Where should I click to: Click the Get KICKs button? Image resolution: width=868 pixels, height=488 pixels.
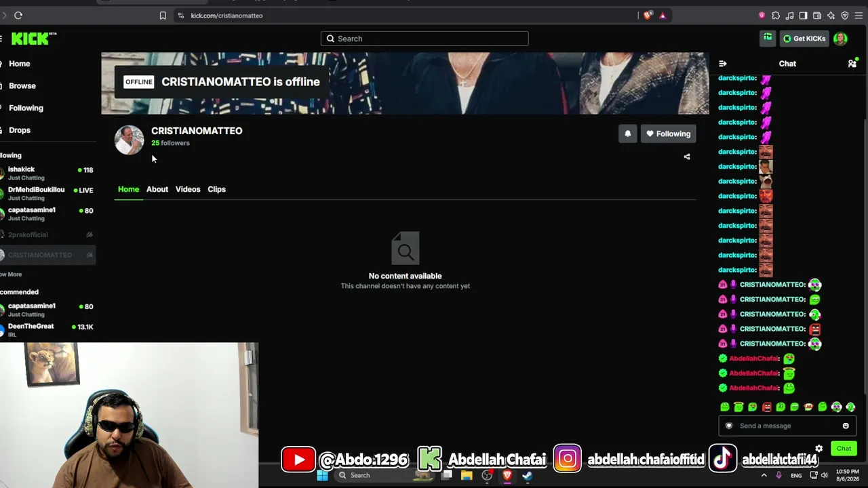tap(804, 39)
